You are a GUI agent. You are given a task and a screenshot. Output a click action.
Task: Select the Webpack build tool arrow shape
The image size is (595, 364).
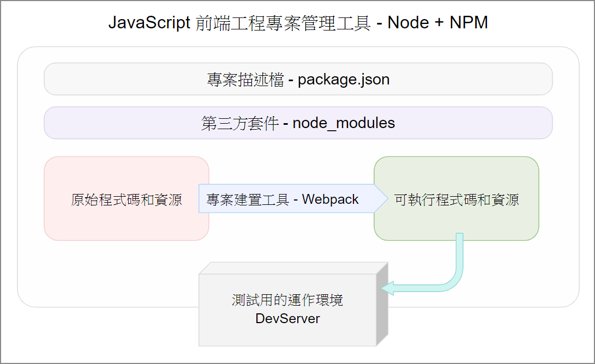[x=293, y=199]
